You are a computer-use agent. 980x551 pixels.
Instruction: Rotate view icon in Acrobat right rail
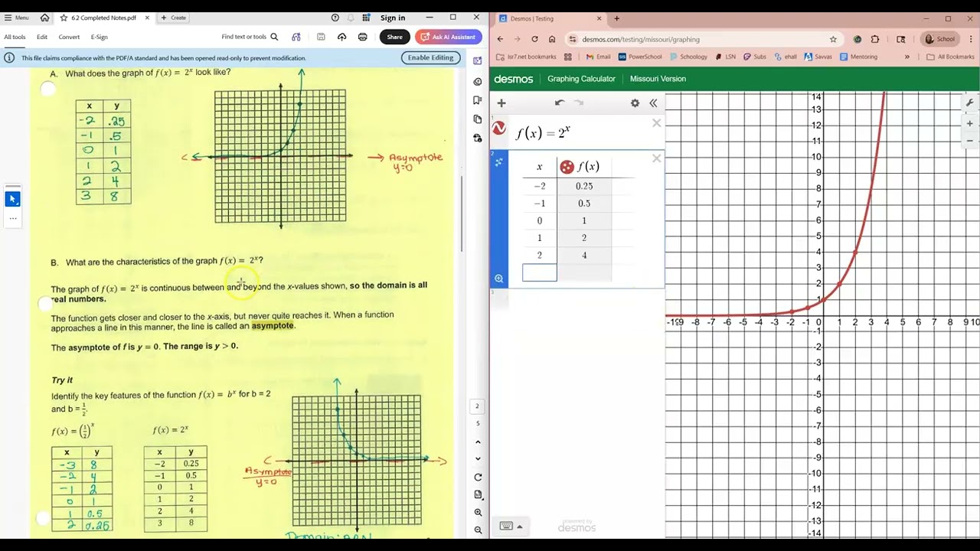478,477
